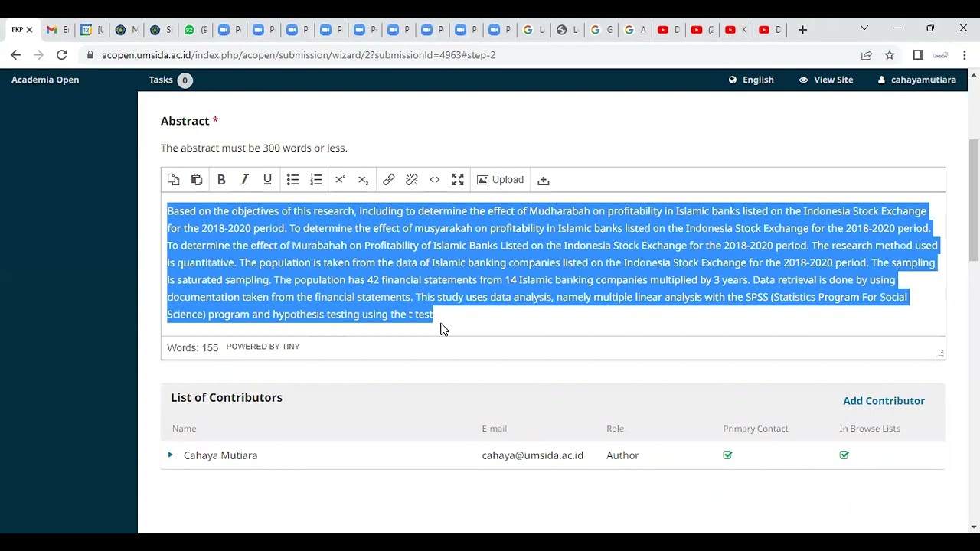Click the download icon next to Upload
The width and height of the screenshot is (980, 551).
(x=543, y=180)
